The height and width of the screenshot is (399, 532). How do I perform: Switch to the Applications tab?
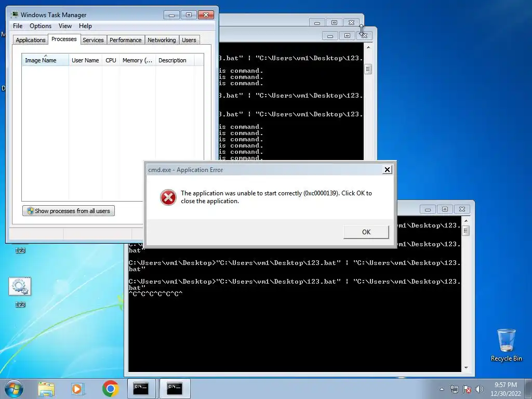[31, 40]
